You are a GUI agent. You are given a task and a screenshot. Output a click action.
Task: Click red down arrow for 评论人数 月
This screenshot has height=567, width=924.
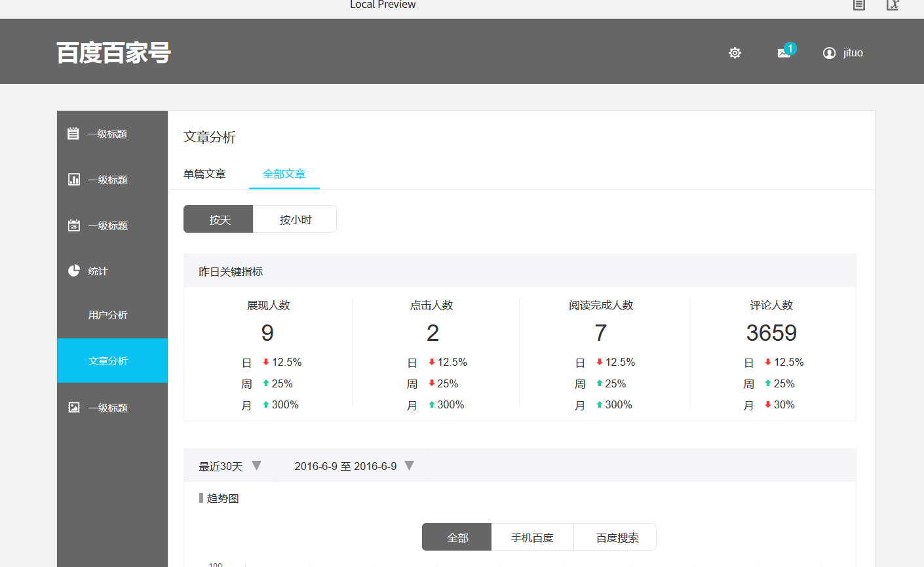click(768, 405)
